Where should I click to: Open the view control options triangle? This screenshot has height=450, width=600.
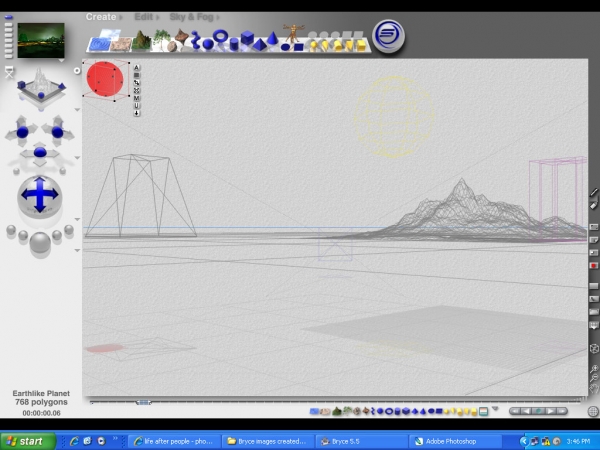pos(77,110)
